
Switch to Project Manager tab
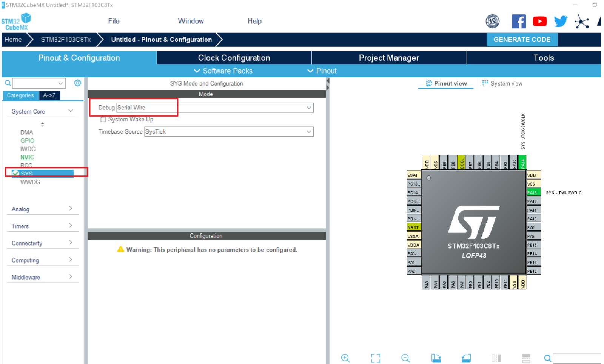coord(389,58)
